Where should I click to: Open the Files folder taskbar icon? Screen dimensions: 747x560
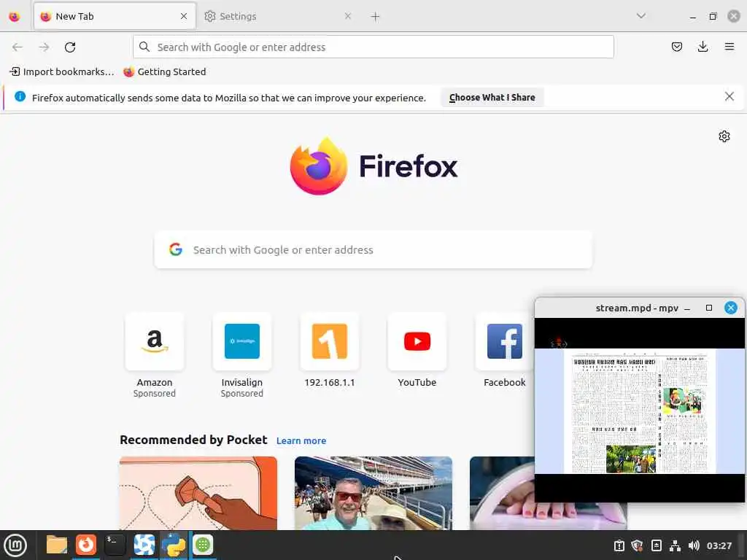click(x=56, y=545)
